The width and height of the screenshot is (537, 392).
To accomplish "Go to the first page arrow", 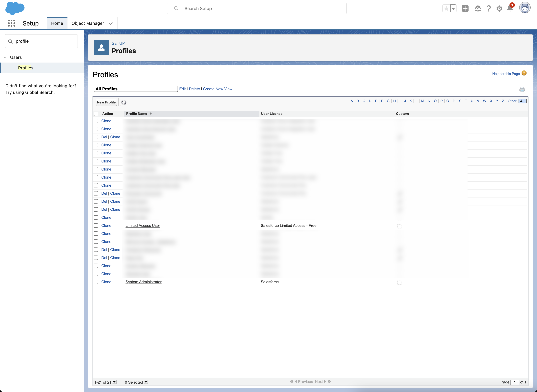I will 291,382.
